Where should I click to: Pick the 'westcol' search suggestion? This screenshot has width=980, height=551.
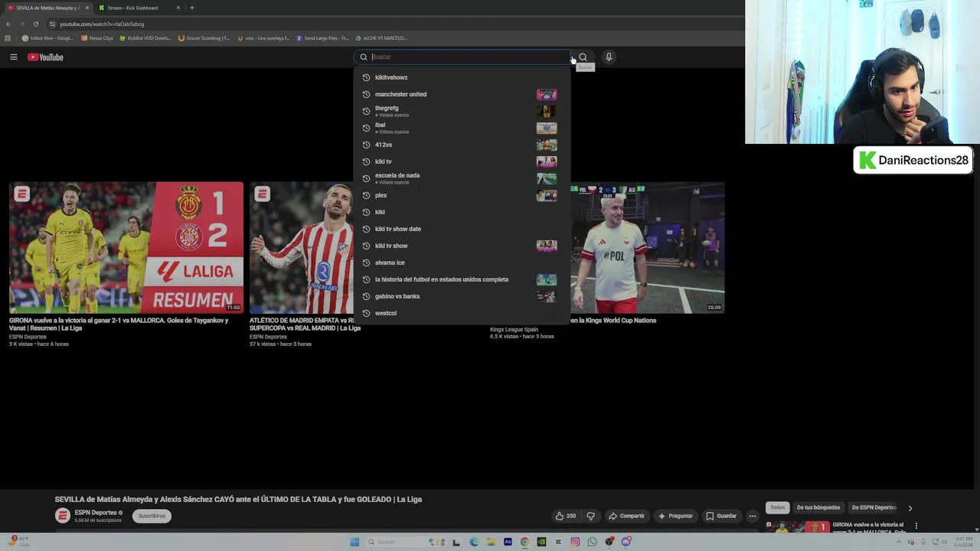[462, 313]
